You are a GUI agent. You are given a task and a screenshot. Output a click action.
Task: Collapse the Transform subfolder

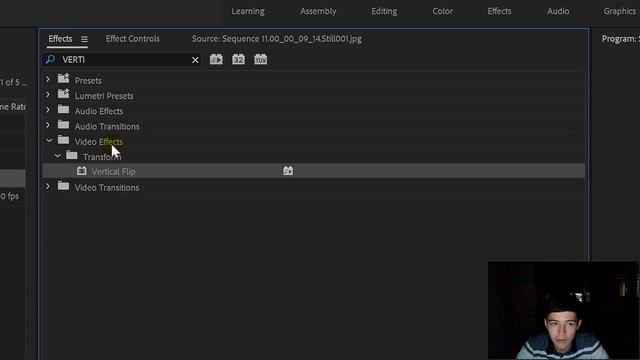[x=58, y=156]
